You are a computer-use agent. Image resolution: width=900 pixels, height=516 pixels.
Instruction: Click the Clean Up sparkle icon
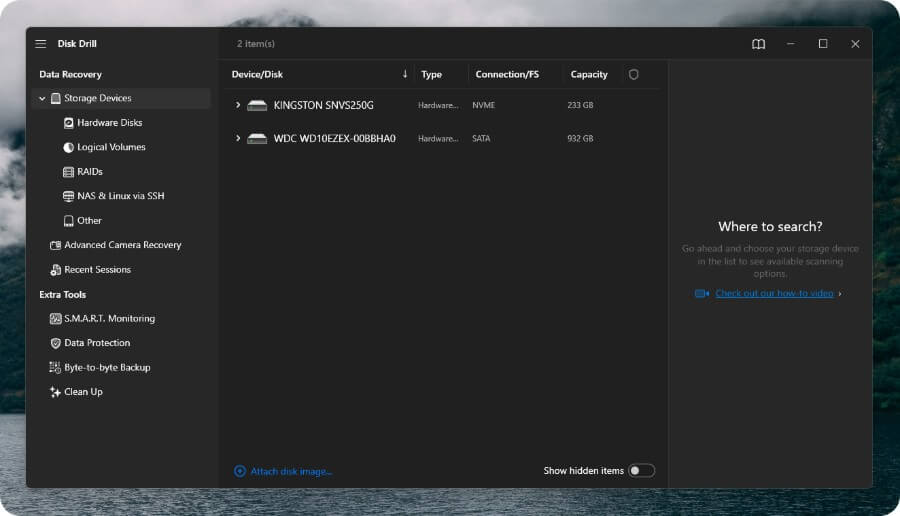(56, 392)
